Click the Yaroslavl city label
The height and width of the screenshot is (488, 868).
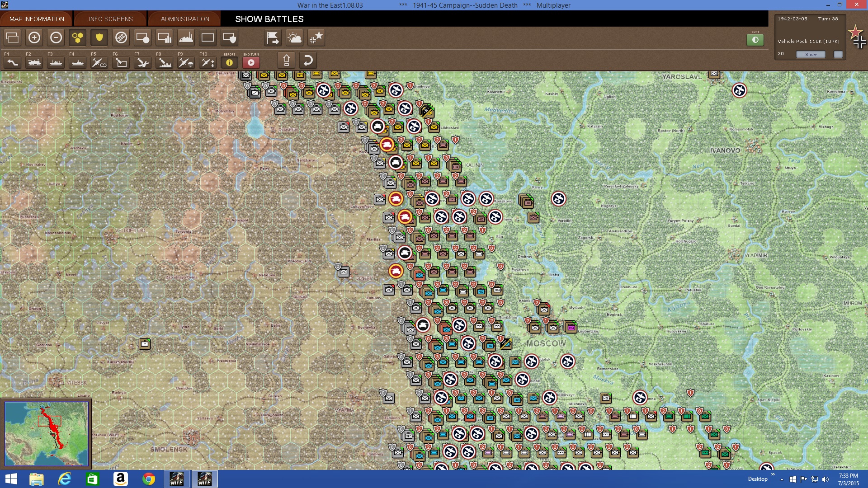pos(682,77)
